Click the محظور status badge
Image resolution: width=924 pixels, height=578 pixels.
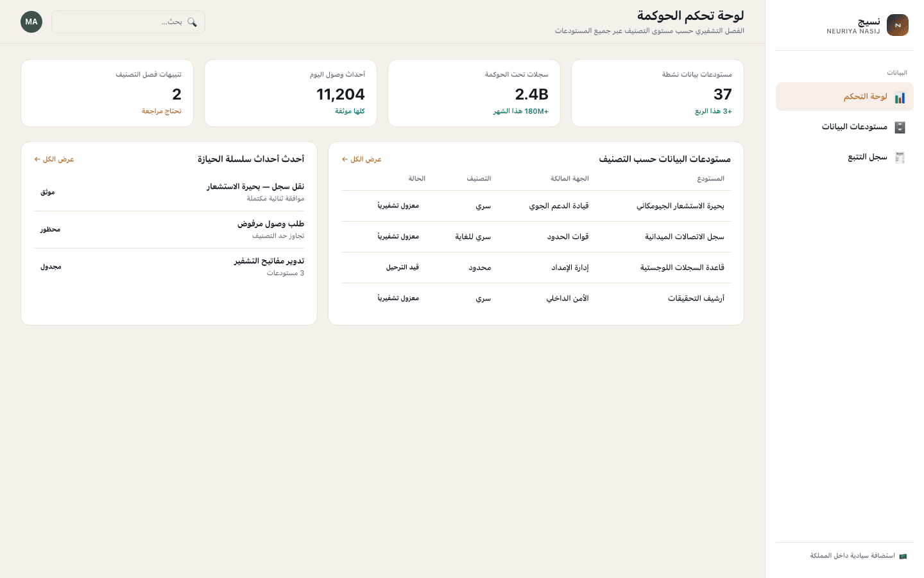[50, 229]
